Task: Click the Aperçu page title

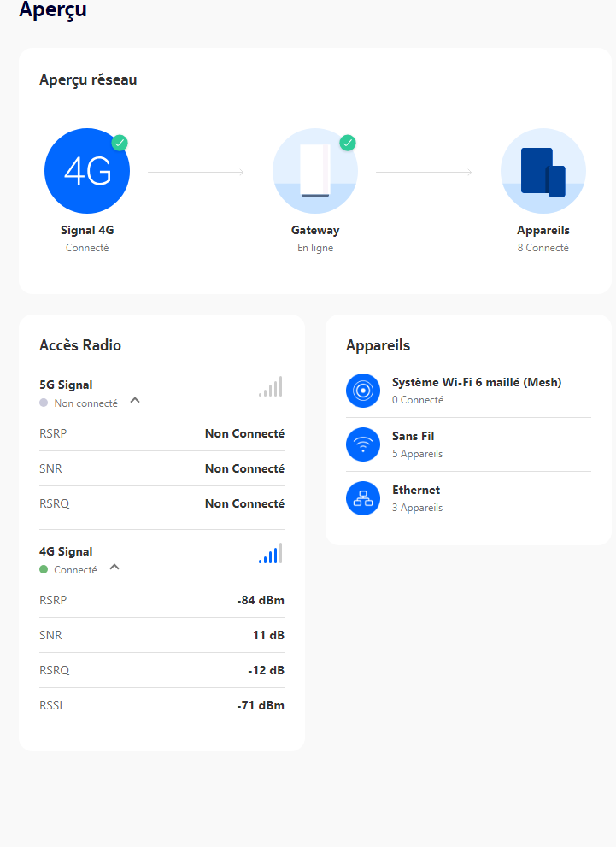Action: 53,9
